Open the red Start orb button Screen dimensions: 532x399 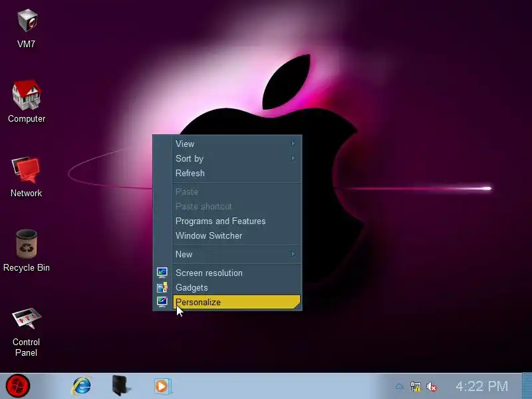(x=18, y=386)
